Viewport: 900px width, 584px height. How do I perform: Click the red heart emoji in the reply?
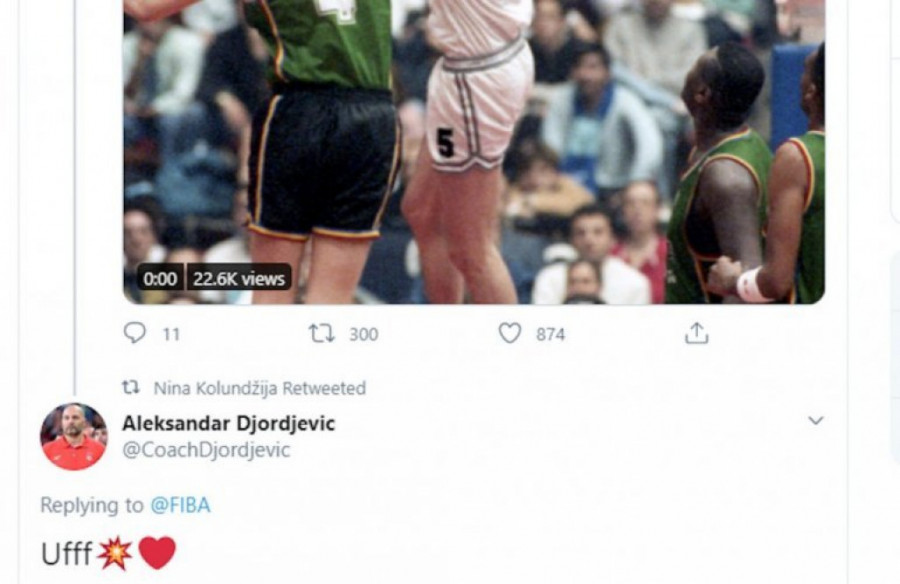(157, 553)
